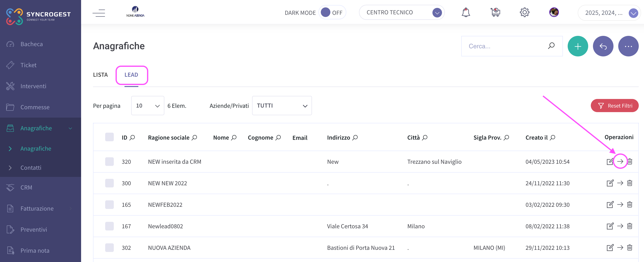Search by Ragione sociale magnifier icon

tap(194, 137)
